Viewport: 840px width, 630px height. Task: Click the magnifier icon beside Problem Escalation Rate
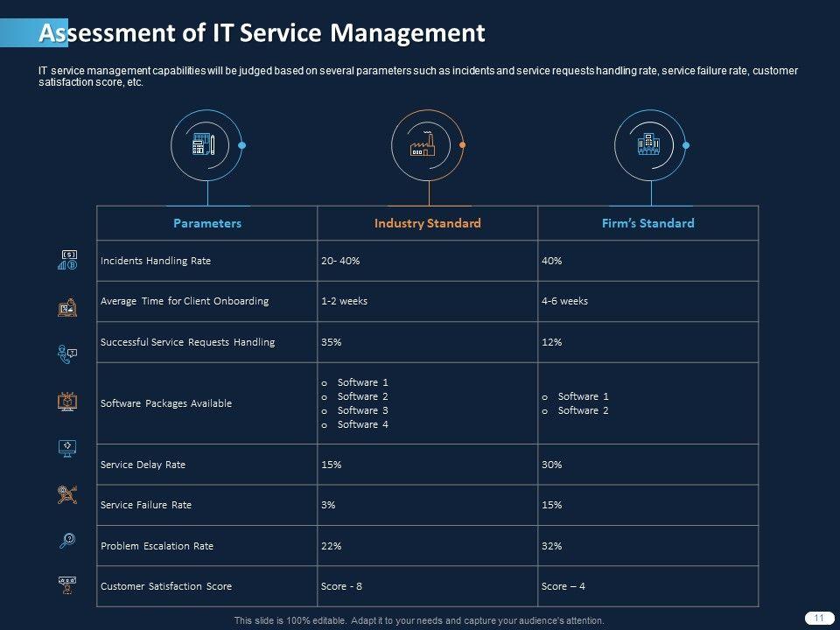point(67,541)
